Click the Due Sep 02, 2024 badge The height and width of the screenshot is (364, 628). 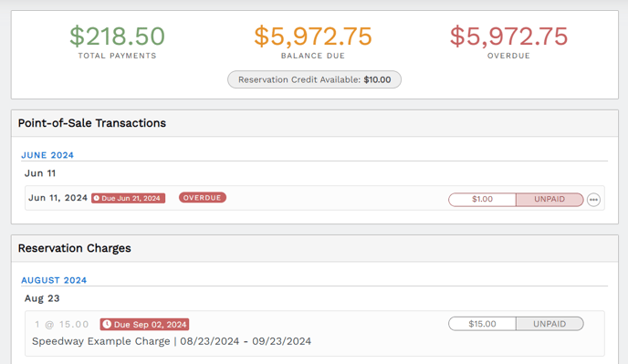144,325
